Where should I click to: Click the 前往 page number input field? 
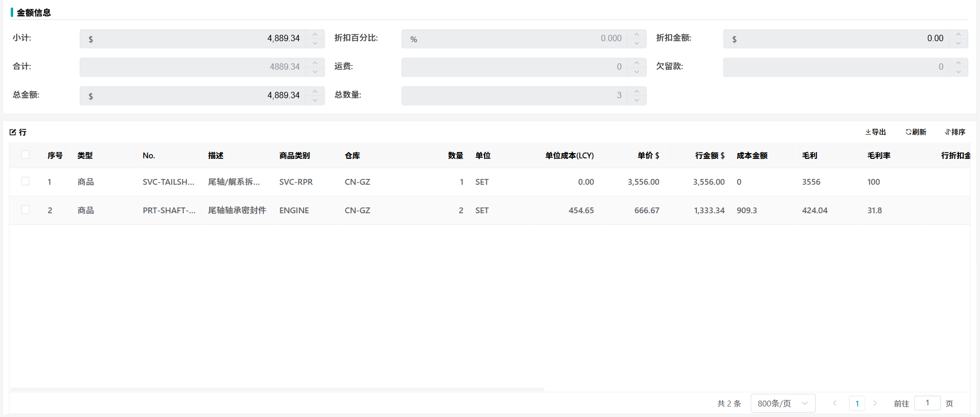927,403
